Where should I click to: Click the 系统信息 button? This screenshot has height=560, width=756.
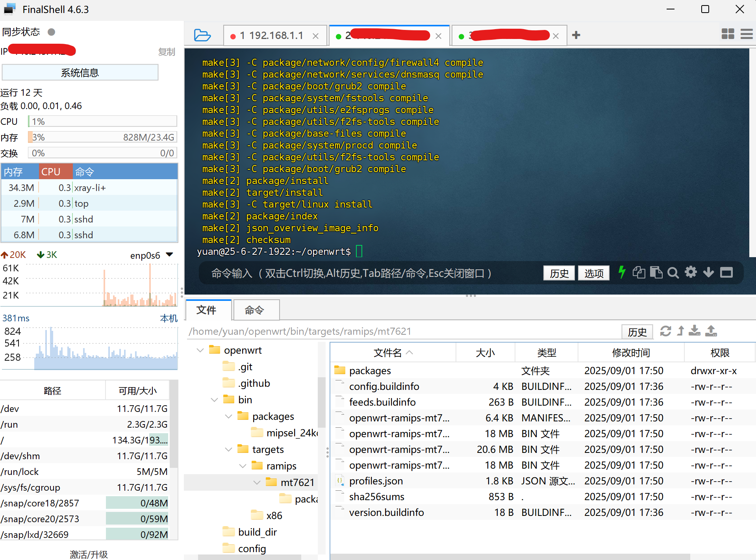[80, 73]
